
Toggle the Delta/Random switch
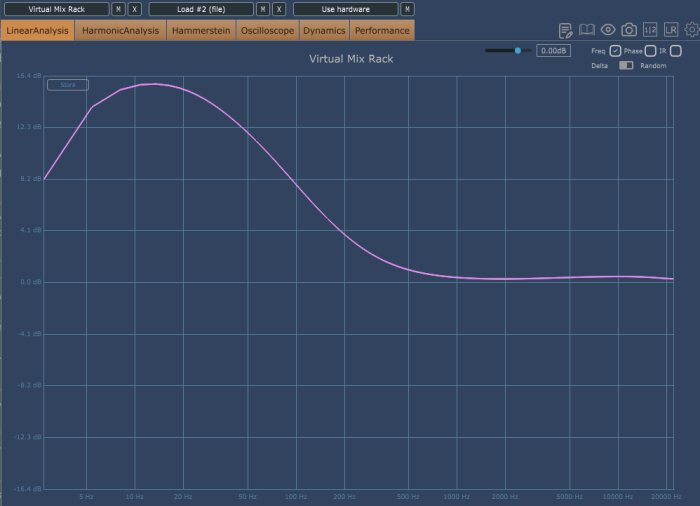click(x=626, y=66)
